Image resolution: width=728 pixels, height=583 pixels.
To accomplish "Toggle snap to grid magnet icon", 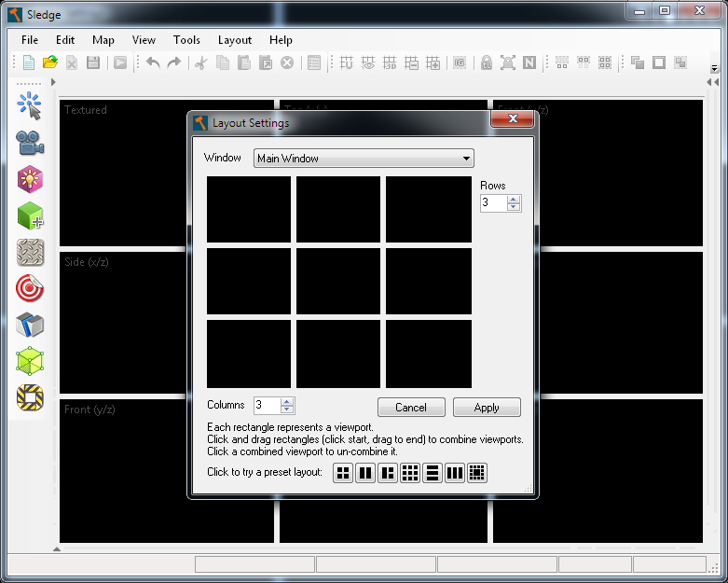I will (x=347, y=62).
